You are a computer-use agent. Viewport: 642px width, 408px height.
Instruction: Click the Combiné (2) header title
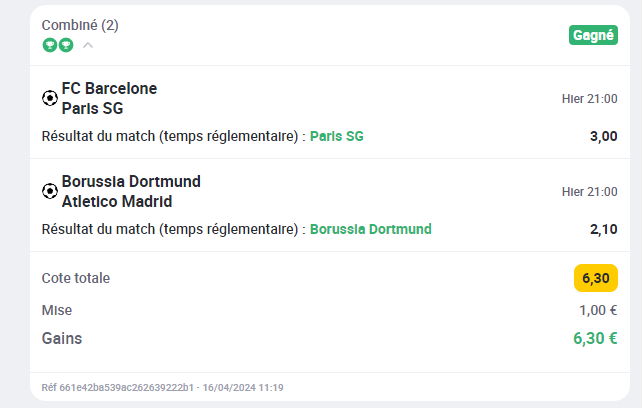(x=80, y=25)
